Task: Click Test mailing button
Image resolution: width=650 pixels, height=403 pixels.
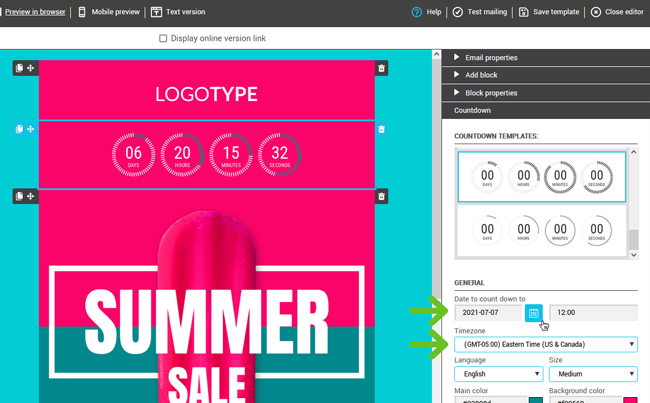Action: tap(478, 12)
